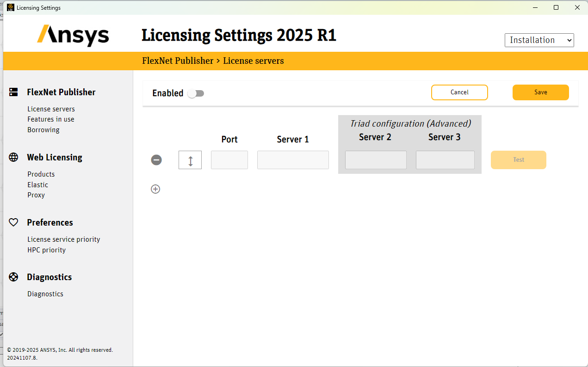Click the copyright ANSYS, Inc. text

[60, 350]
